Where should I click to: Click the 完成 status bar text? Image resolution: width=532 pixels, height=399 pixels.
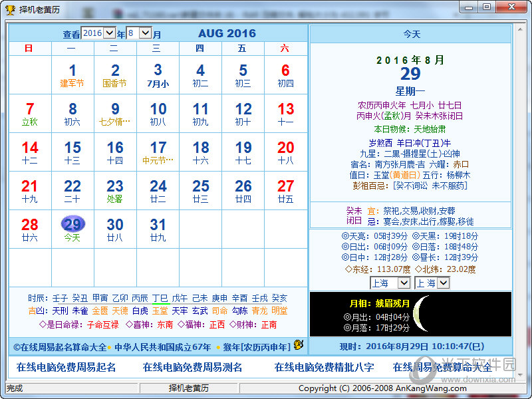coord(15,388)
